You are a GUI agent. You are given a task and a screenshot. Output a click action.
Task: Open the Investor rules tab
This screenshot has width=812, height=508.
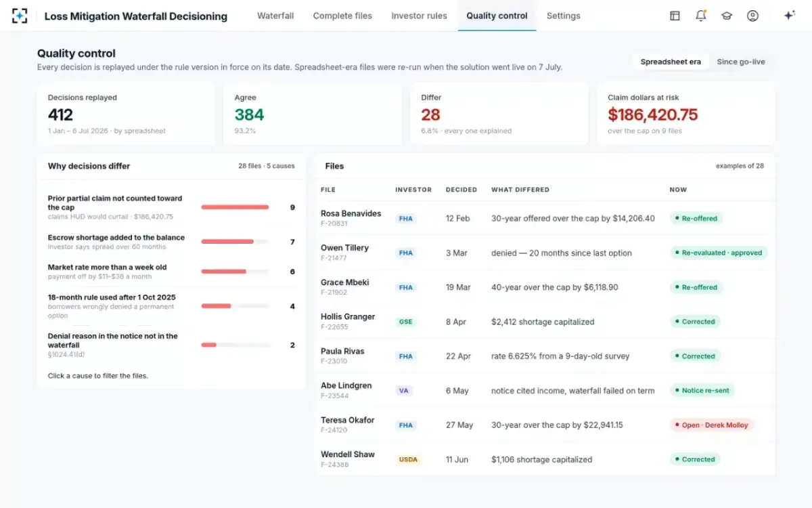pos(419,16)
